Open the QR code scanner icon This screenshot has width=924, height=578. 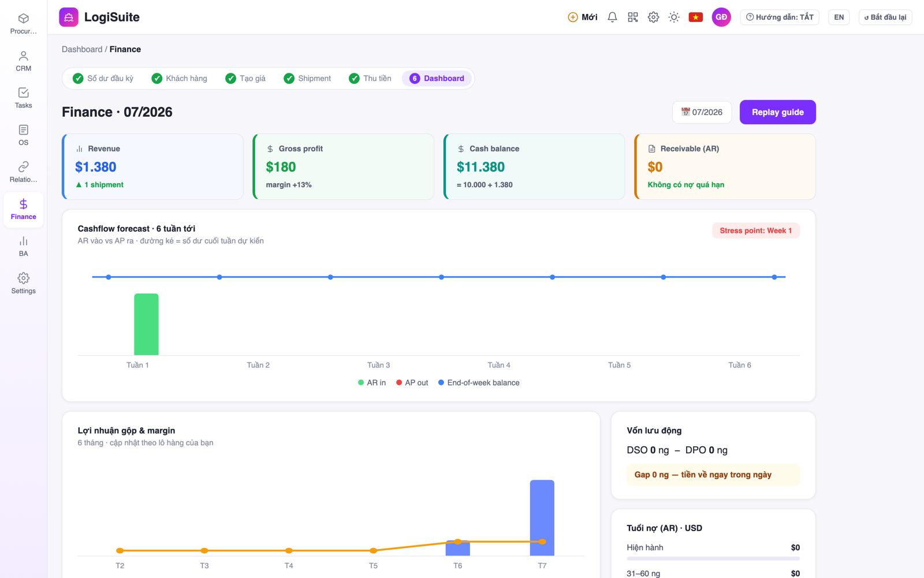[633, 17]
